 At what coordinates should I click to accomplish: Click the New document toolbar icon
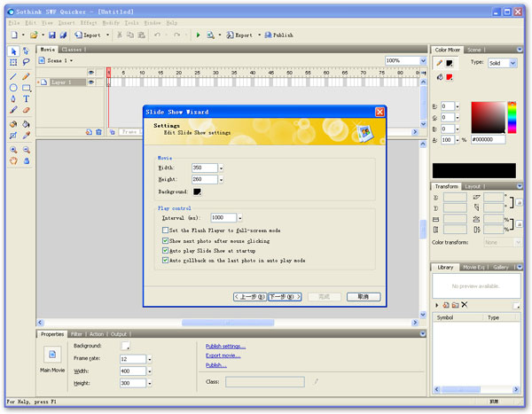(x=14, y=35)
